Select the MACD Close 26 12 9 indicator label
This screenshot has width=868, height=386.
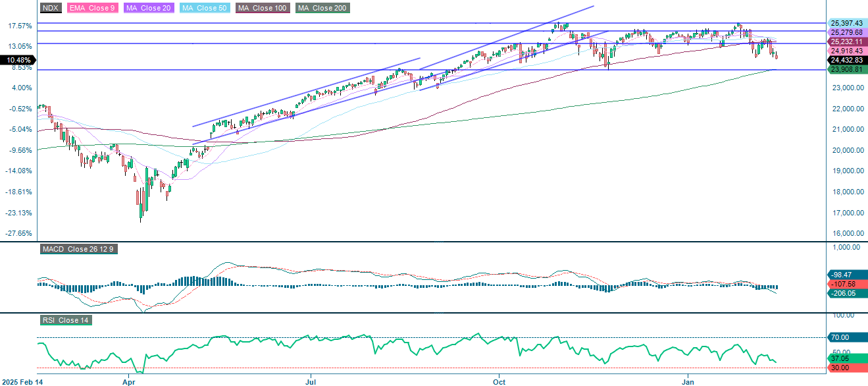[78, 250]
